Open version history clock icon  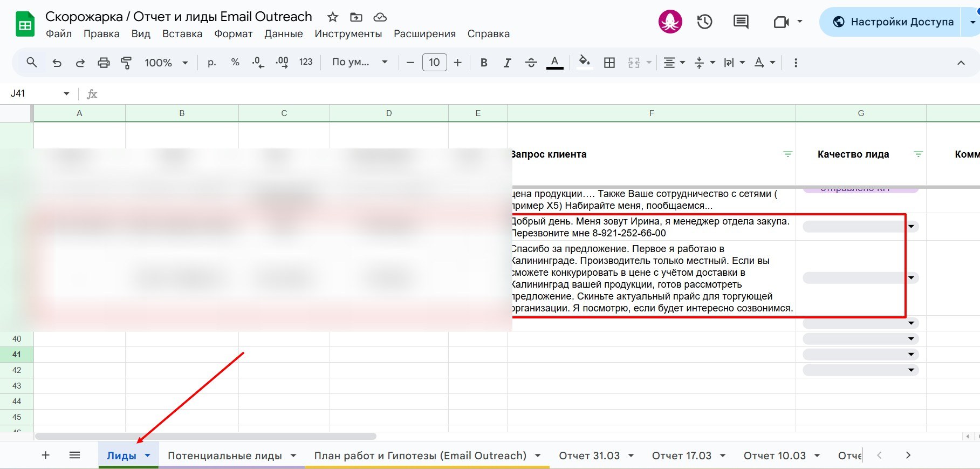704,22
